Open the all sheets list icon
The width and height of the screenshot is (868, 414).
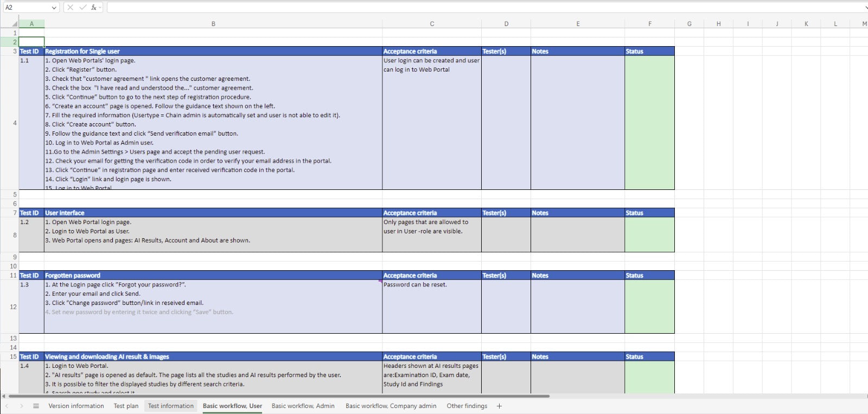click(36, 406)
